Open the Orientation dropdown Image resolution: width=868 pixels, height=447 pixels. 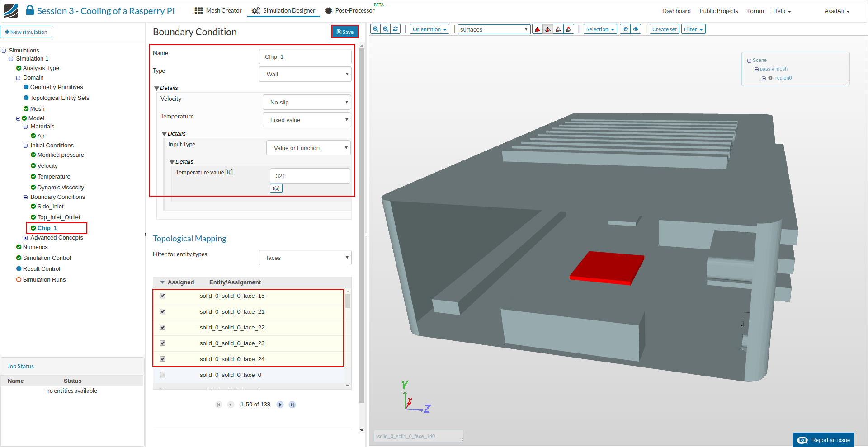(x=429, y=29)
